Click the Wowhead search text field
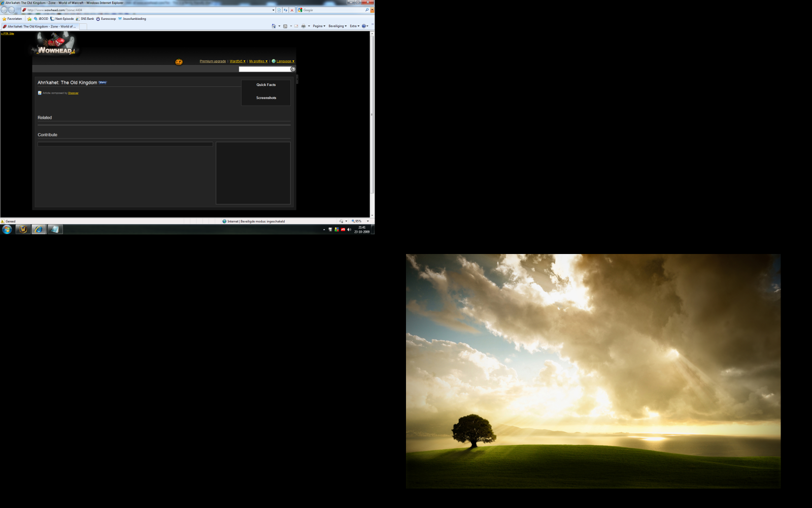 [x=264, y=69]
